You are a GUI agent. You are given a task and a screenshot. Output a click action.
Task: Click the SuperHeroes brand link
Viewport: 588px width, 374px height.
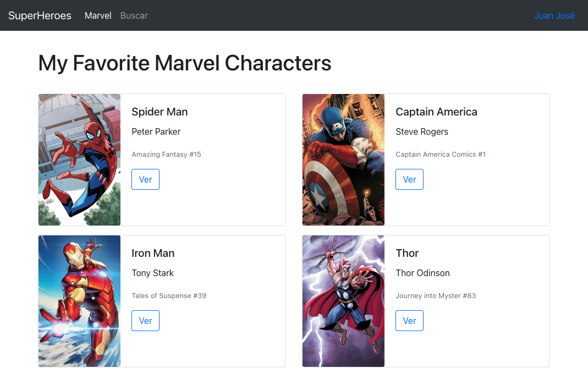click(x=39, y=15)
